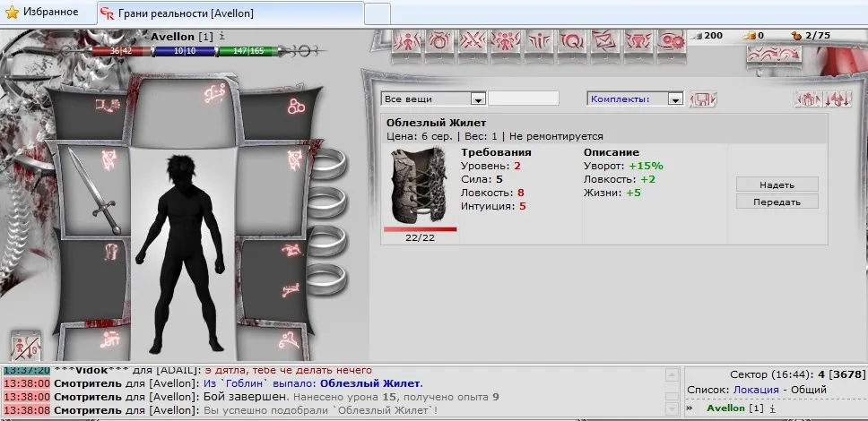Image resolution: width=868 pixels, height=421 pixels.
Task: Click the item search input field
Action: coord(524,99)
